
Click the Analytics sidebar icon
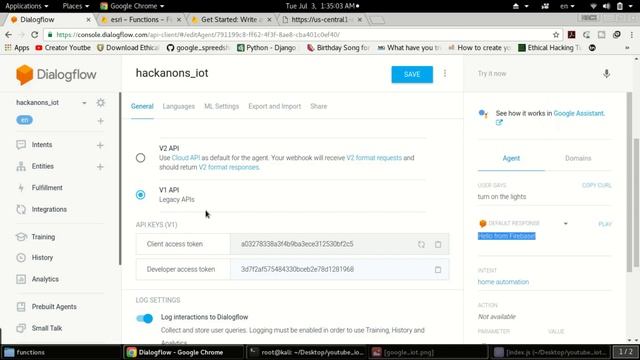21,279
